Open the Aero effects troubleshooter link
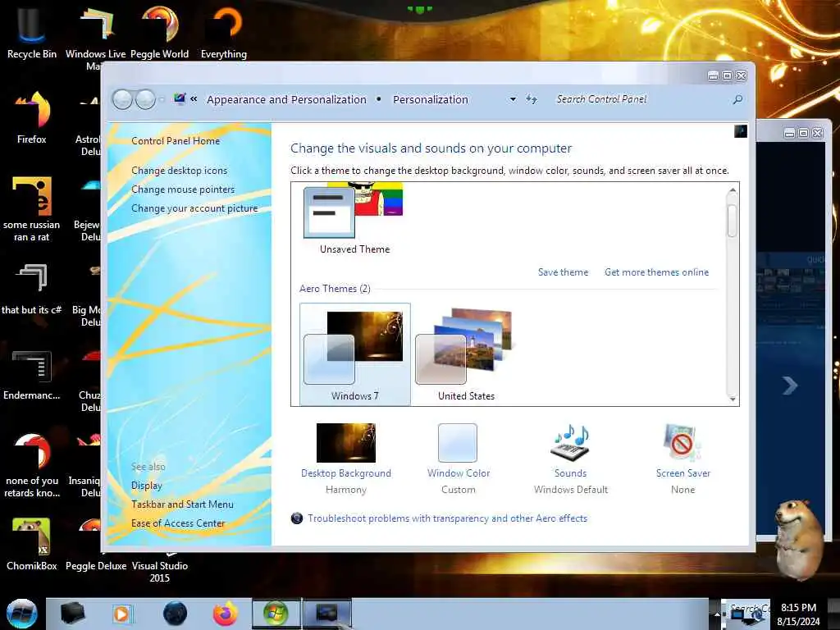This screenshot has height=630, width=840. coord(447,518)
